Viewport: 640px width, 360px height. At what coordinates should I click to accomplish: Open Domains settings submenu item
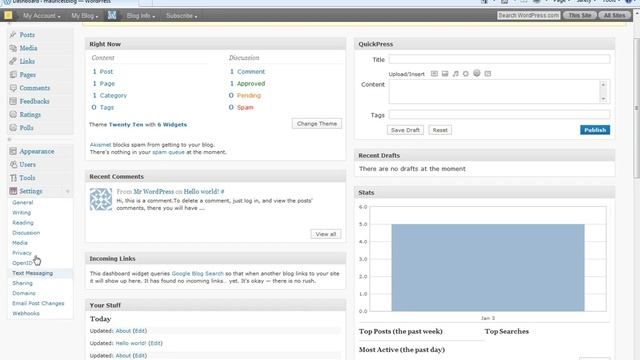tap(24, 293)
